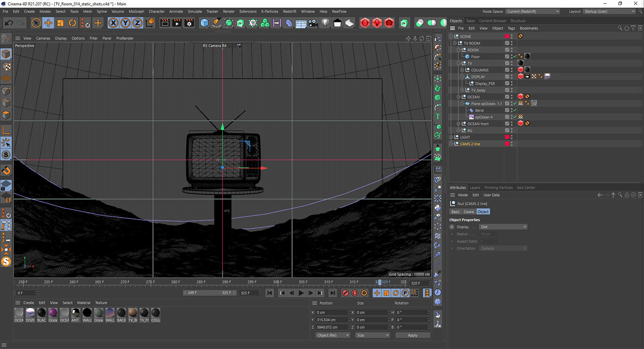This screenshot has width=644, height=349.
Task: Click the Apply button in coordinates panel
Action: [x=412, y=335]
